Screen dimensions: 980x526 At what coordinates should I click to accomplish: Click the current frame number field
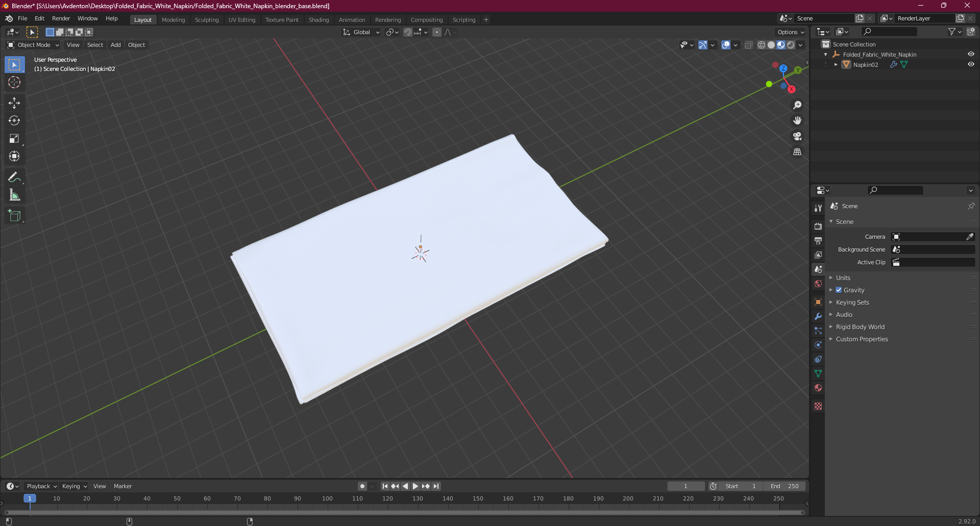(x=685, y=486)
